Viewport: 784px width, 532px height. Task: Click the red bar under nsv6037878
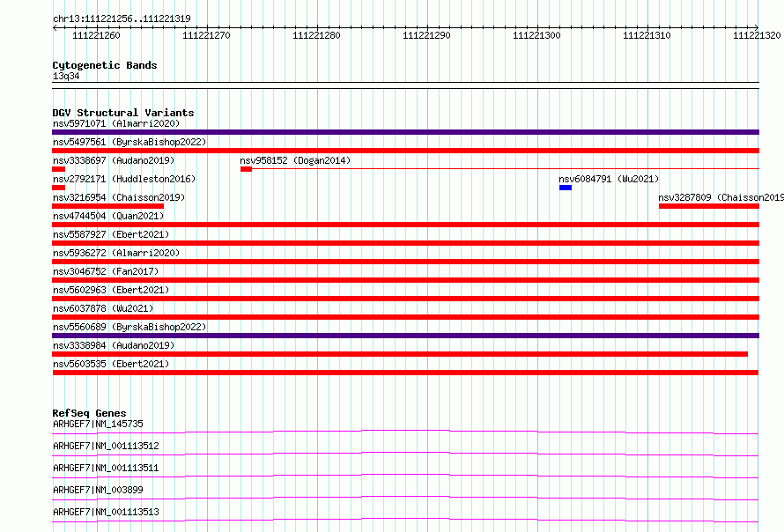coord(405,317)
